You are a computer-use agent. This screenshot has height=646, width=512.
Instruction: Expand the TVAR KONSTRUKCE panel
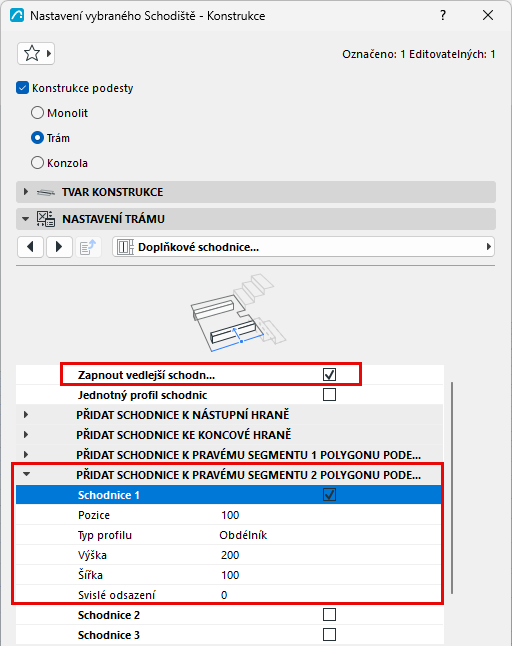pyautogui.click(x=26, y=192)
